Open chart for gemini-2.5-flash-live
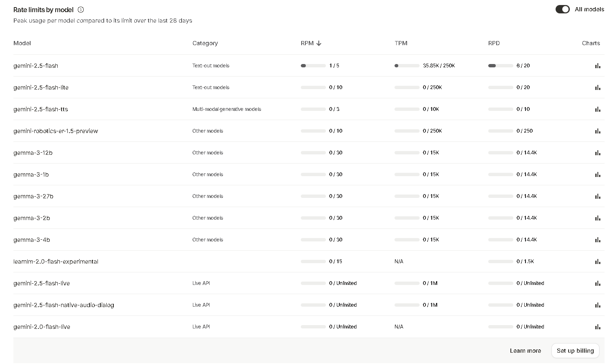 point(597,283)
